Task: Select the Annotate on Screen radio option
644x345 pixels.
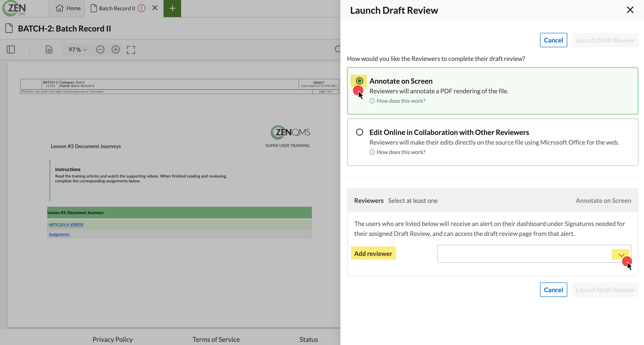Action: (360, 81)
